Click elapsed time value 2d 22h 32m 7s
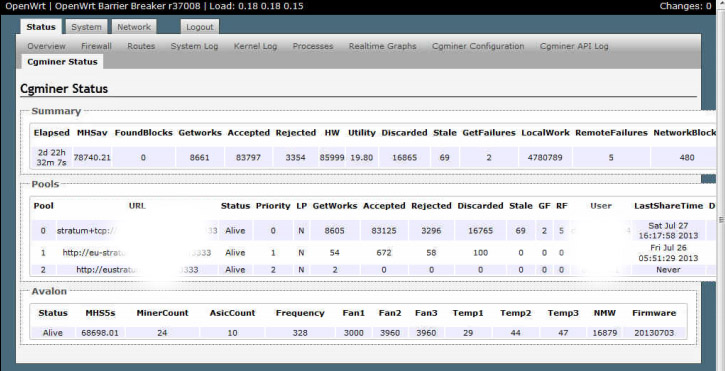725x371 pixels. point(51,157)
